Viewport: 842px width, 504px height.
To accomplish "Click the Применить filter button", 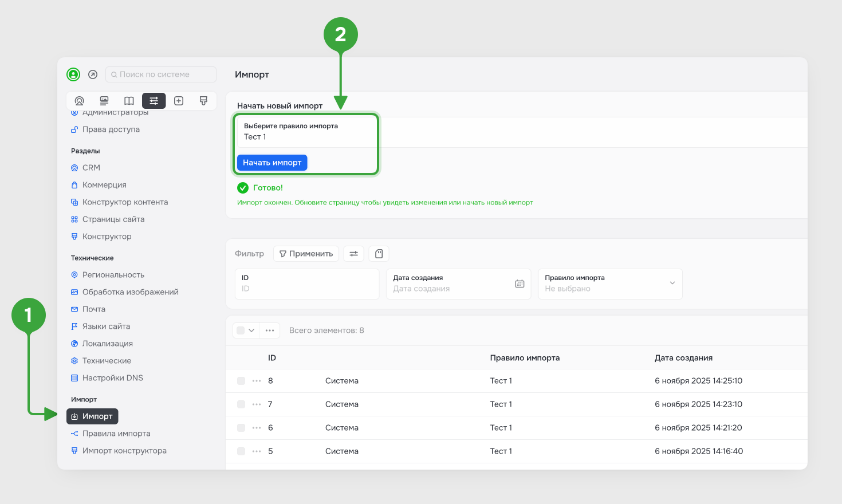I will point(306,254).
